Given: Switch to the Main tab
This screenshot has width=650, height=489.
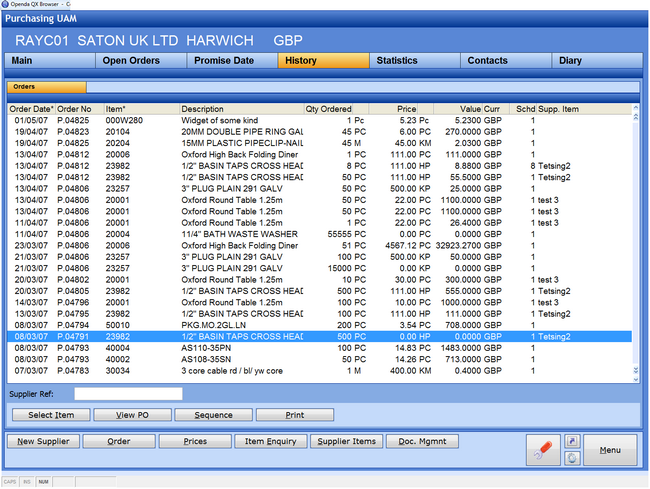Looking at the screenshot, I should click(50, 61).
